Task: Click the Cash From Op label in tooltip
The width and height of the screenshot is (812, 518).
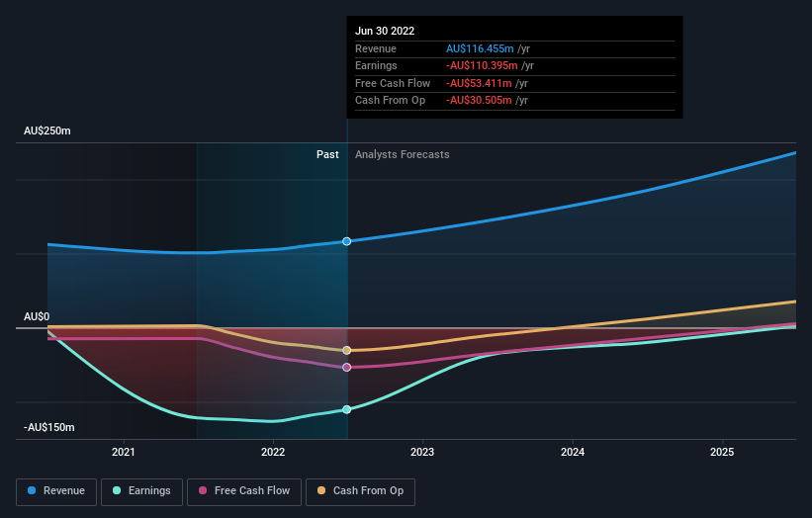Action: 390,101
